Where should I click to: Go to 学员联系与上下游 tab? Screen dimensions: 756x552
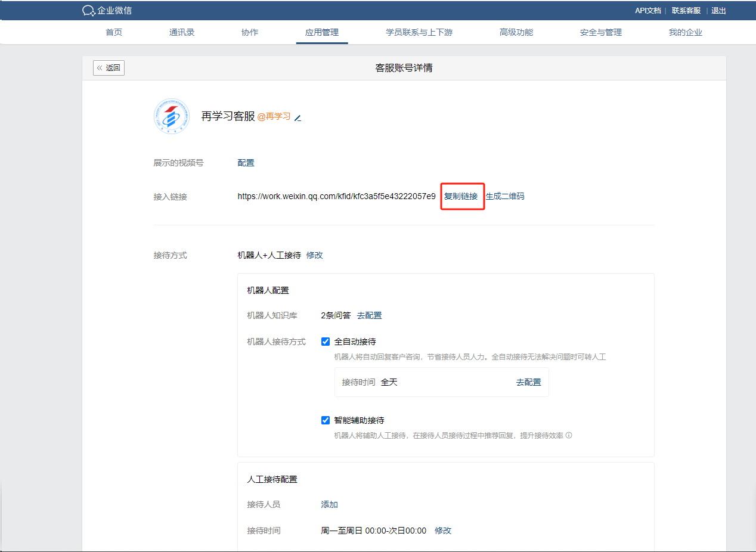coord(419,32)
